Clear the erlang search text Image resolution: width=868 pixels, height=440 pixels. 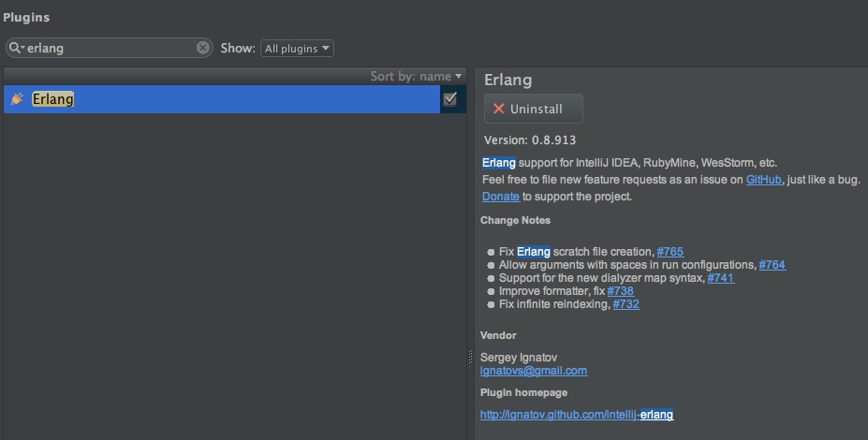coord(203,48)
